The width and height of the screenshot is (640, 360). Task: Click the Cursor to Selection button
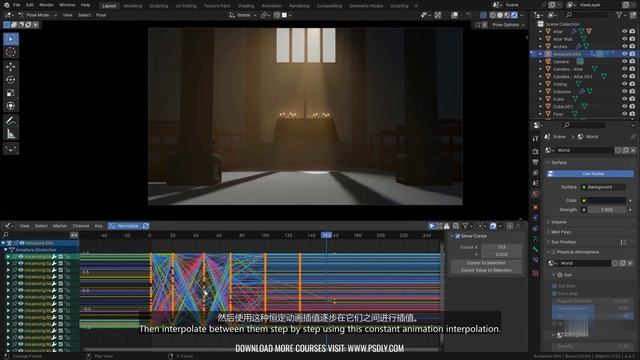(486, 263)
